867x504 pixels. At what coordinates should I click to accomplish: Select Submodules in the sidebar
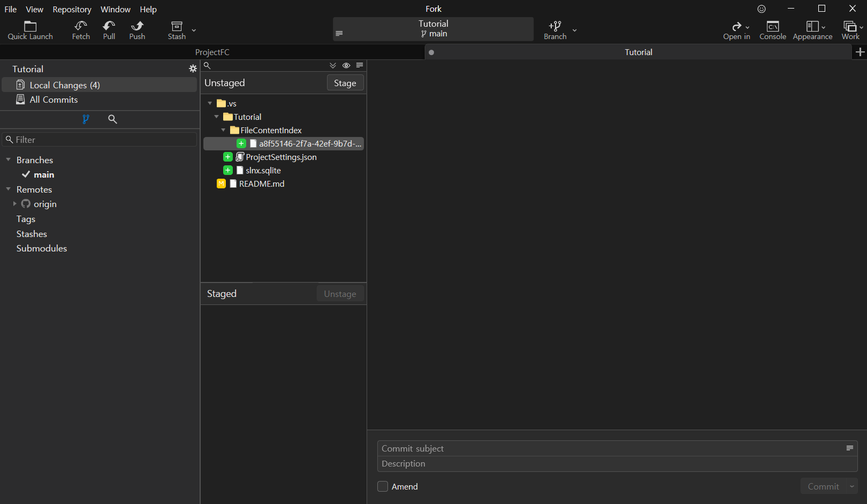pyautogui.click(x=42, y=248)
